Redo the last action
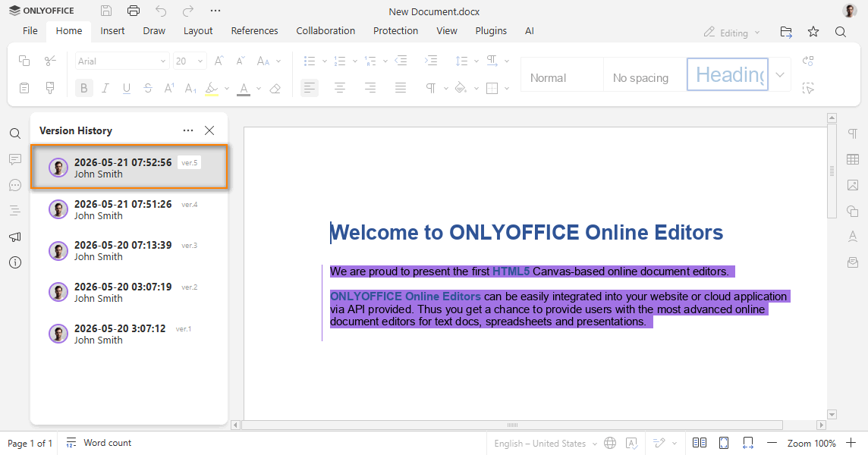The image size is (868, 455). (x=188, y=11)
